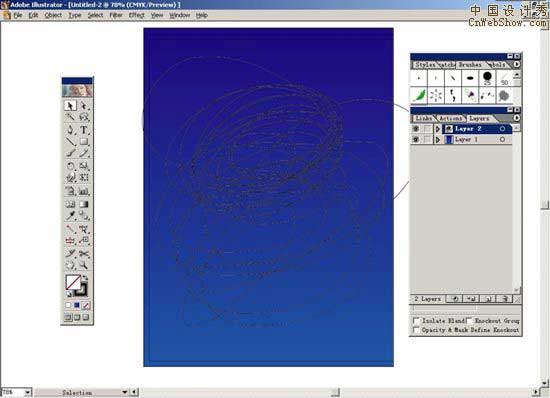
Task: Select the Rectangle tool
Action: 83,142
